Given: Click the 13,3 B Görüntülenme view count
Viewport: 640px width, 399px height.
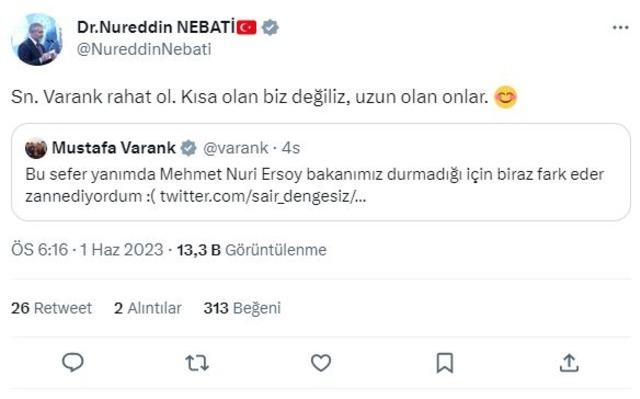Looking at the screenshot, I should tap(251, 250).
